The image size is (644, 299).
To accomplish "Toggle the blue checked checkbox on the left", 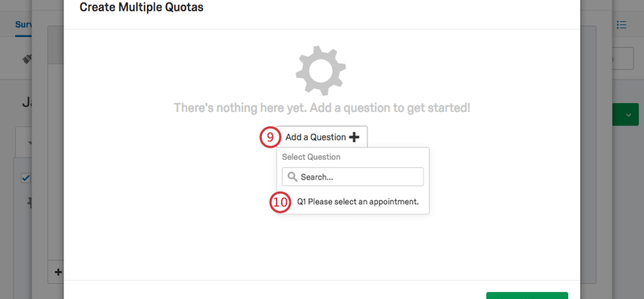I will pos(26,178).
